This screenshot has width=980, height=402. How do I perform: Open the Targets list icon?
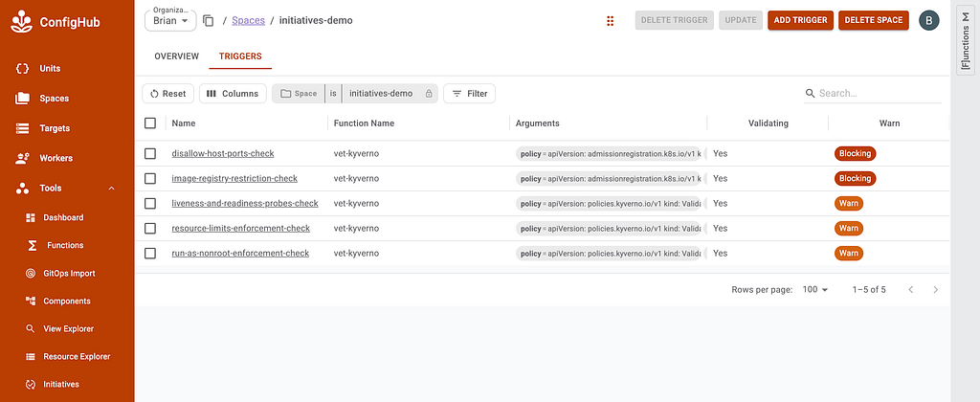tap(23, 128)
